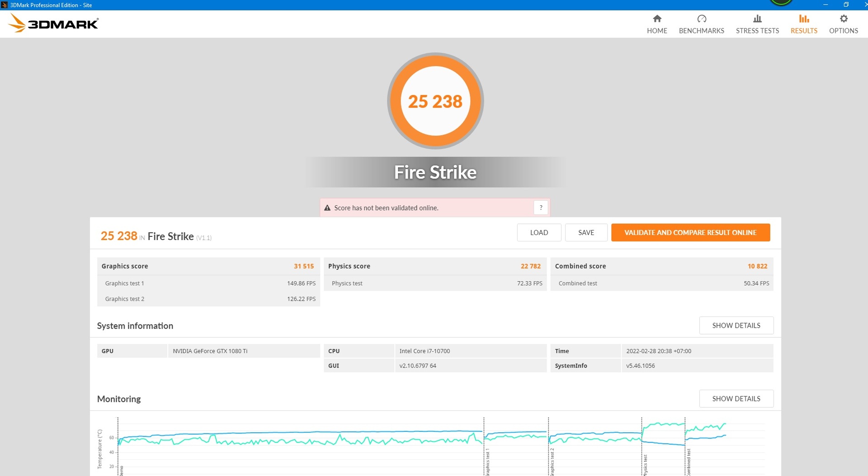
Task: Restore the window with the title bar restore button
Action: point(846,5)
